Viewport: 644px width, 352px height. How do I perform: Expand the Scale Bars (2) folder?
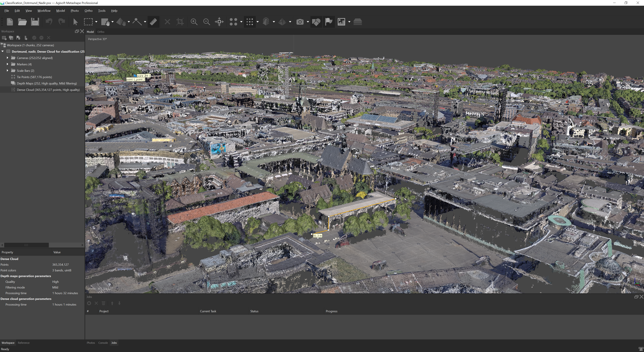click(x=8, y=70)
